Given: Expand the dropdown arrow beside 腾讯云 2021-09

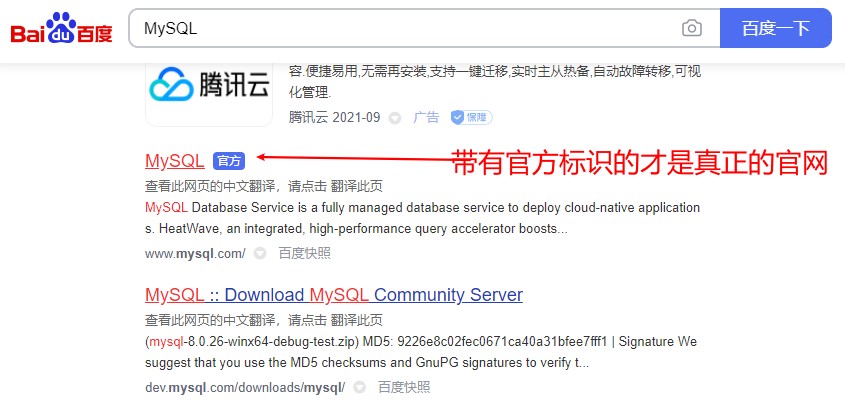Looking at the screenshot, I should coord(395,118).
